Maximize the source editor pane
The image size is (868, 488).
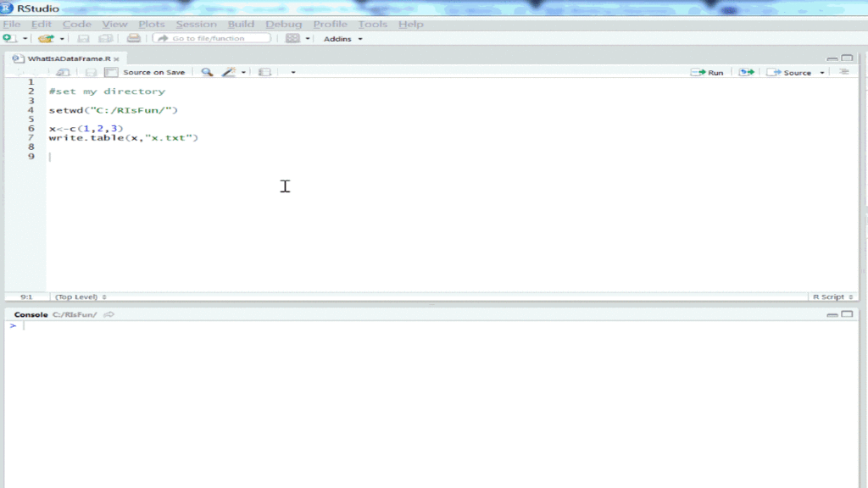pyautogui.click(x=847, y=58)
